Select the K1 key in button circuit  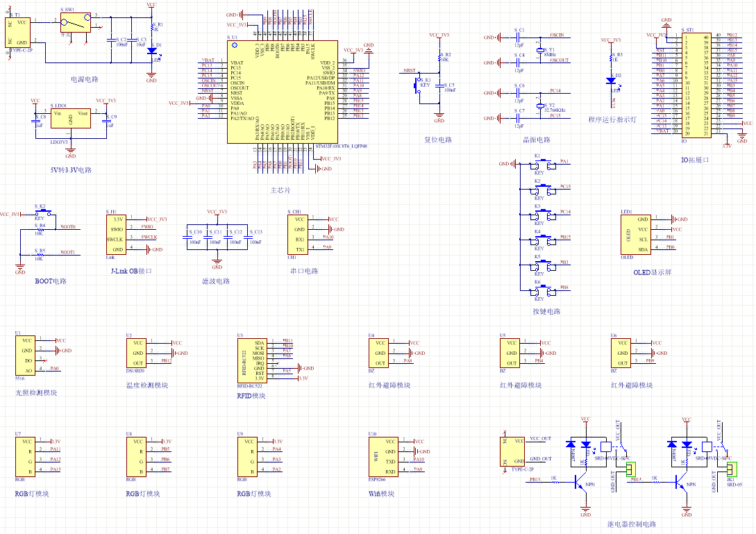click(541, 165)
